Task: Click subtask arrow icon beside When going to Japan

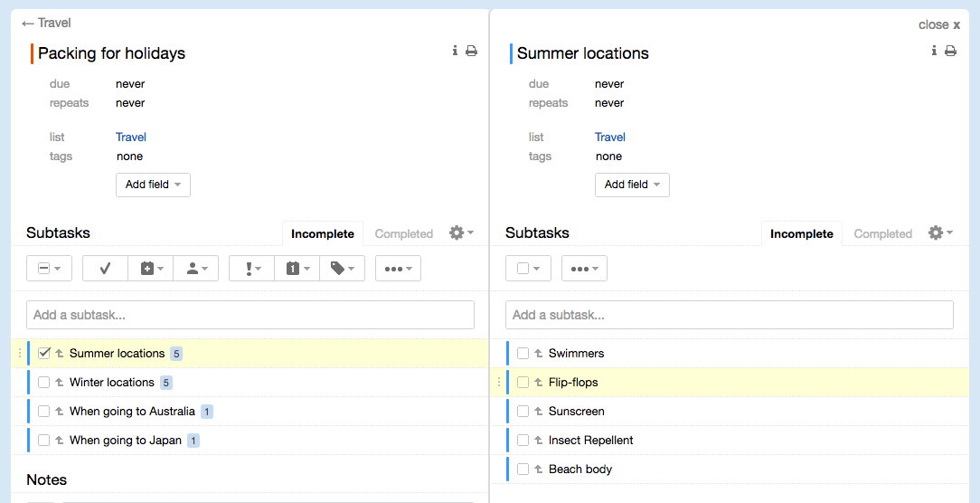Action: click(60, 441)
